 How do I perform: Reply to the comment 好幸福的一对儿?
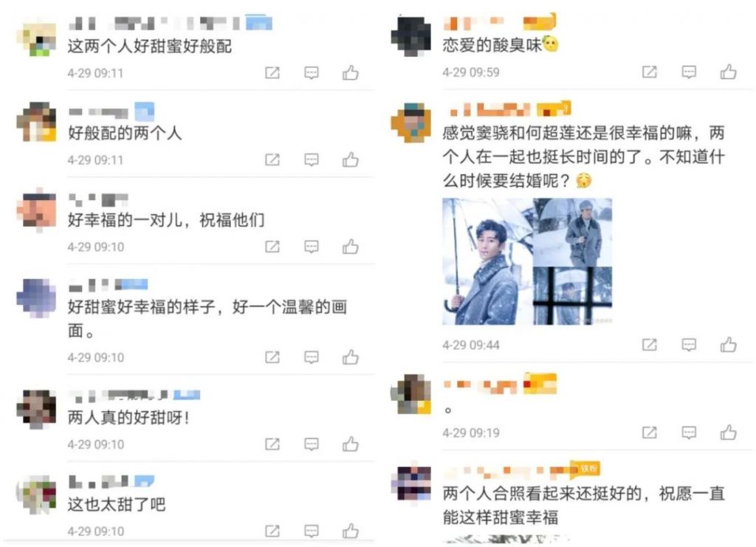click(x=312, y=247)
